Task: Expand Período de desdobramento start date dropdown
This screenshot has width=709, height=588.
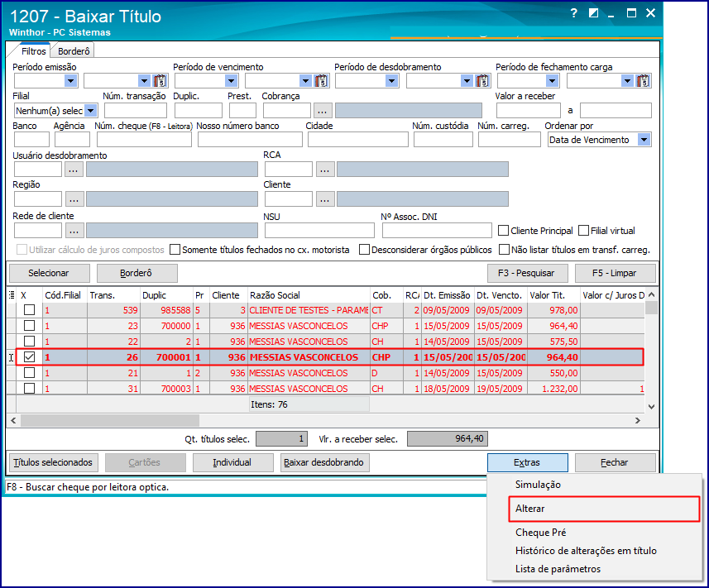Action: tap(391, 81)
